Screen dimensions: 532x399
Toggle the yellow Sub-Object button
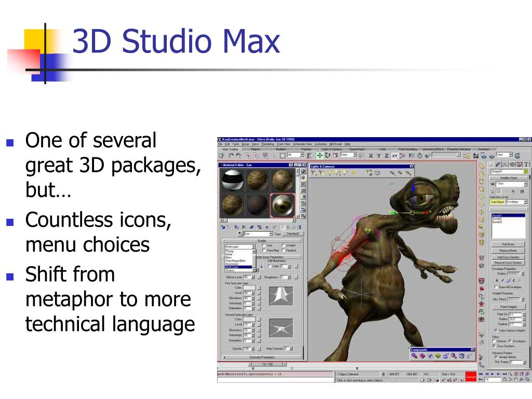click(498, 202)
